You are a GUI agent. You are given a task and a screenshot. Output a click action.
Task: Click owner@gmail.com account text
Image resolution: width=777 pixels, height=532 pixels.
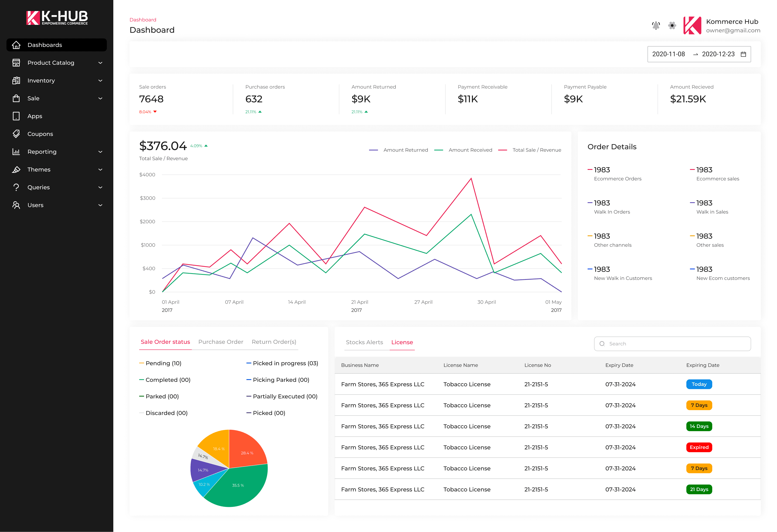(x=733, y=30)
